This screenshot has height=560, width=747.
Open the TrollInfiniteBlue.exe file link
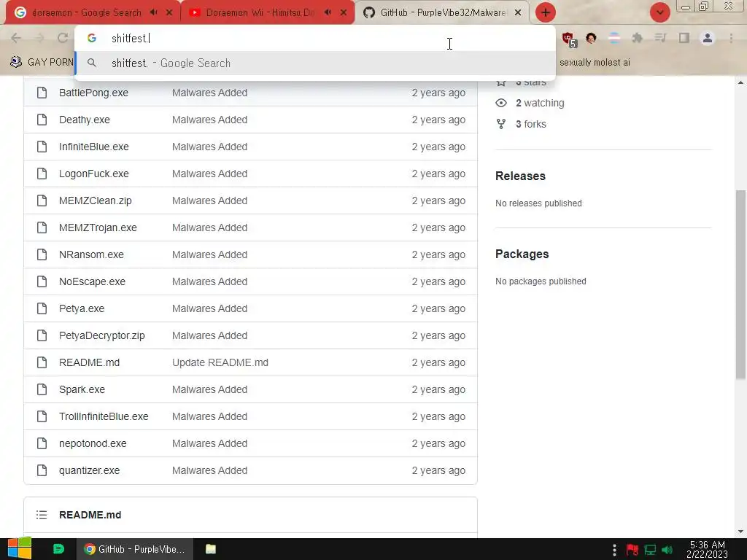[x=104, y=416]
